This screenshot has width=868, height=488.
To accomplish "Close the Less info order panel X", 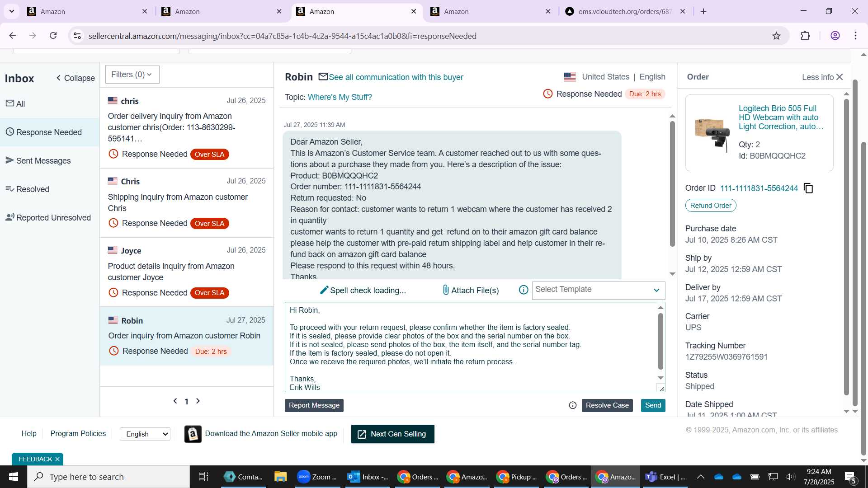I will click(x=840, y=77).
